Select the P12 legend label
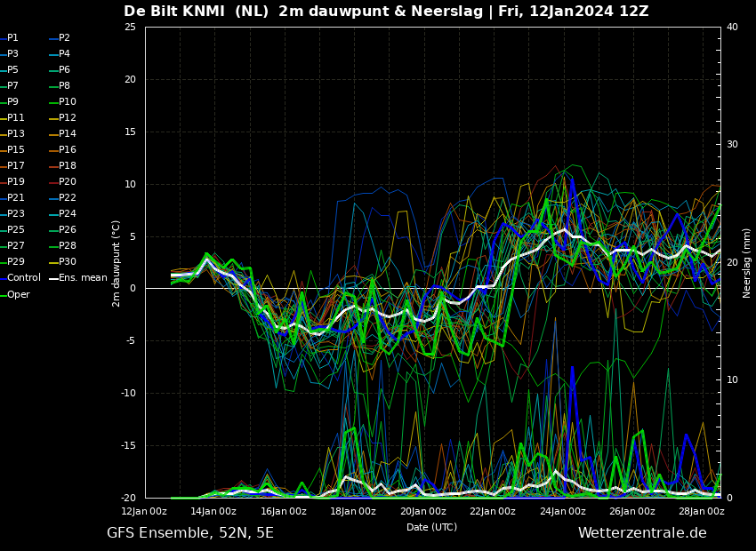Viewport: 756px width, 551px height. (62, 117)
